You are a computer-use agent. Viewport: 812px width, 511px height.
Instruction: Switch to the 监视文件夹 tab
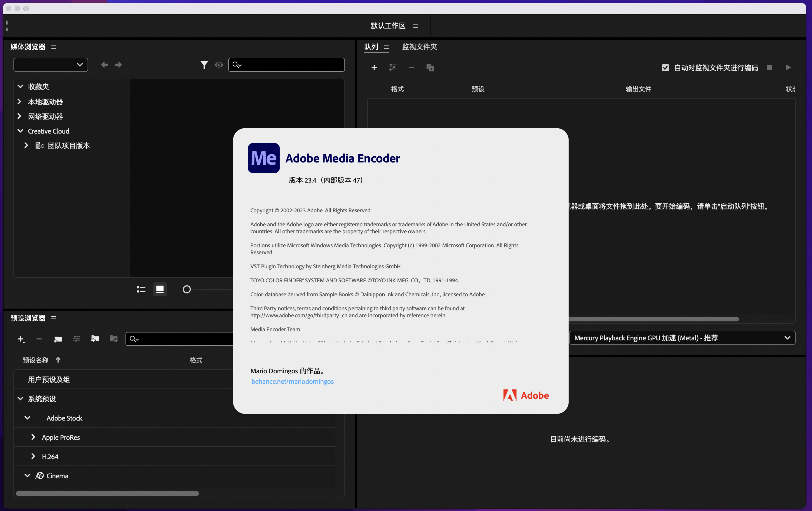point(419,47)
